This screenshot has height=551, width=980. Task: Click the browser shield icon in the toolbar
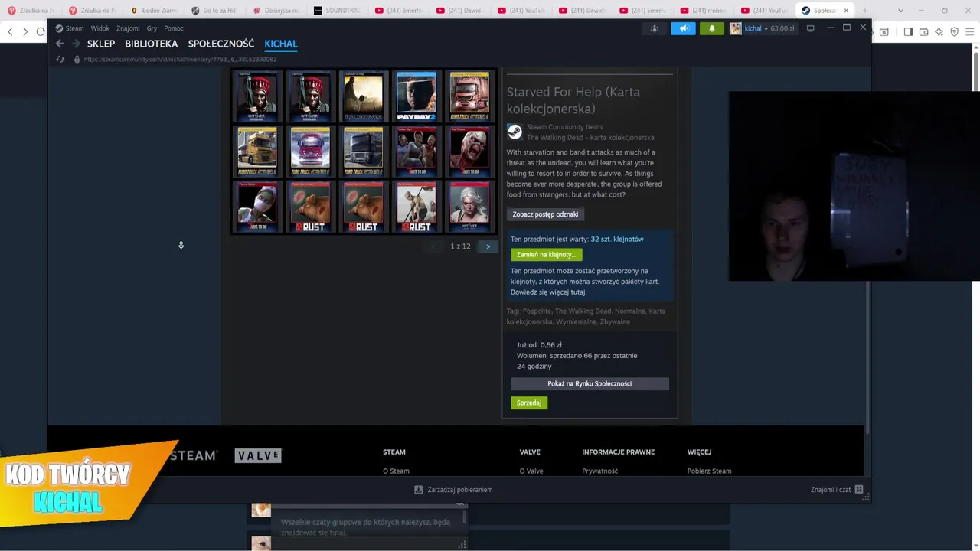tap(954, 31)
